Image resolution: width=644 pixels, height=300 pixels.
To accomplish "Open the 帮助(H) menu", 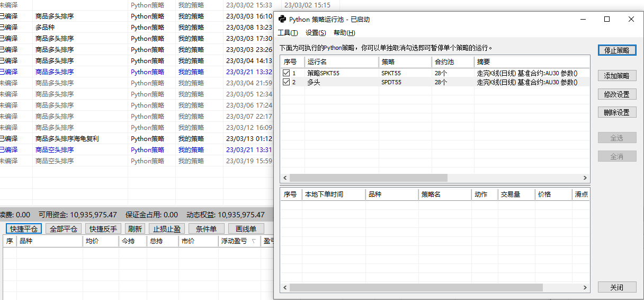I will click(x=344, y=33).
